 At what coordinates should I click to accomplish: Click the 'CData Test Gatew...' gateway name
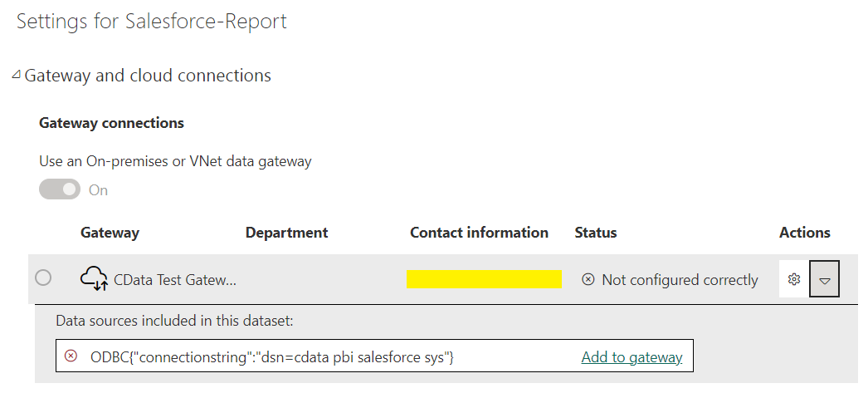(174, 280)
